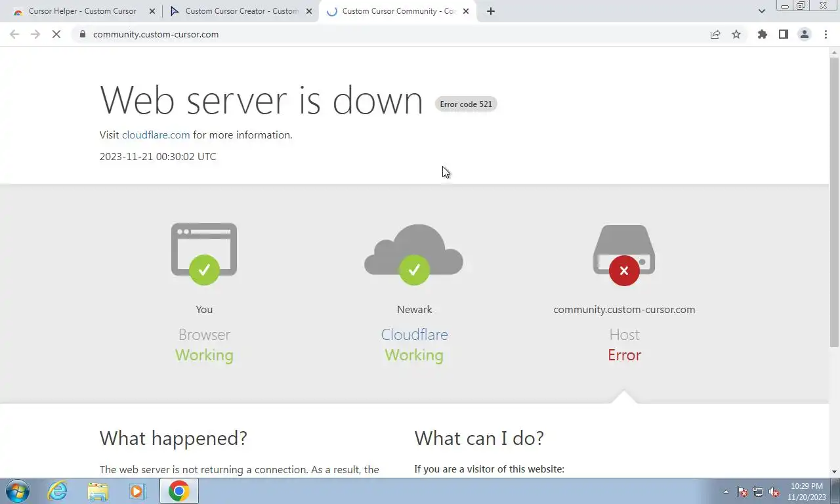Close the Custom Cursor Community tab
The height and width of the screenshot is (504, 840).
(x=466, y=11)
